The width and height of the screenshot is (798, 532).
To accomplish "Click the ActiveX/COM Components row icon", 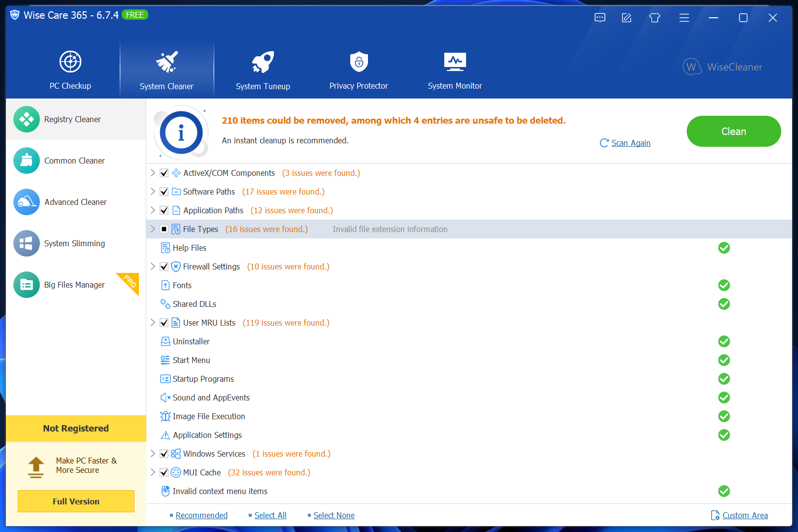I will 176,173.
